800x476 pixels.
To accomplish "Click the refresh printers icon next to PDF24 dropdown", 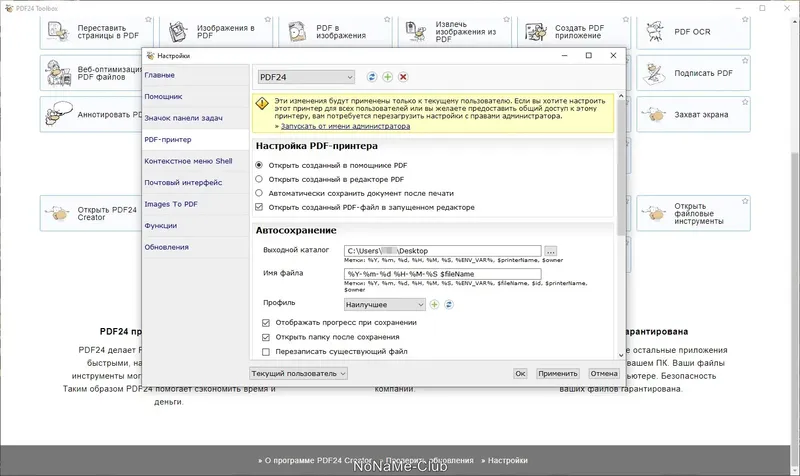I will [x=371, y=77].
